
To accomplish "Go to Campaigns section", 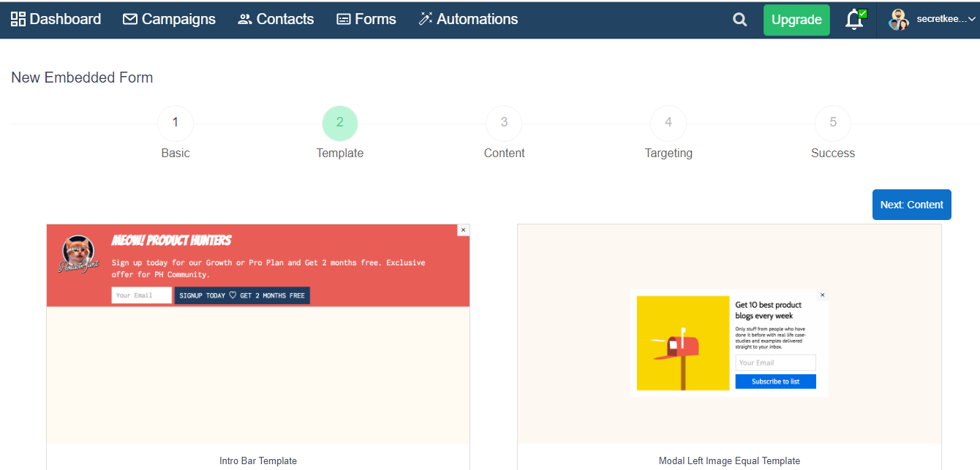I will 169,20.
